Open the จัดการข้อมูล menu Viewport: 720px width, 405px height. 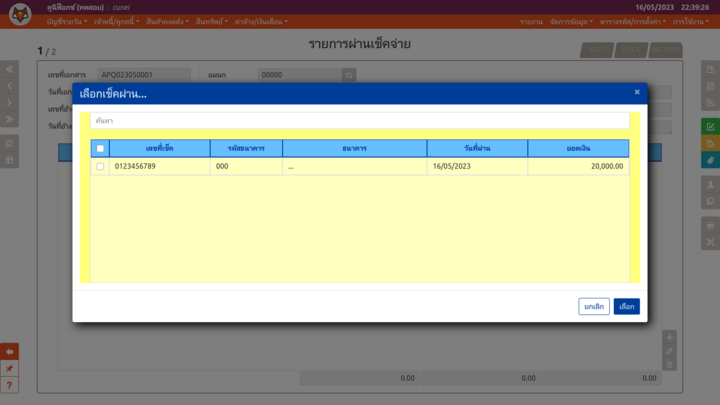point(571,21)
